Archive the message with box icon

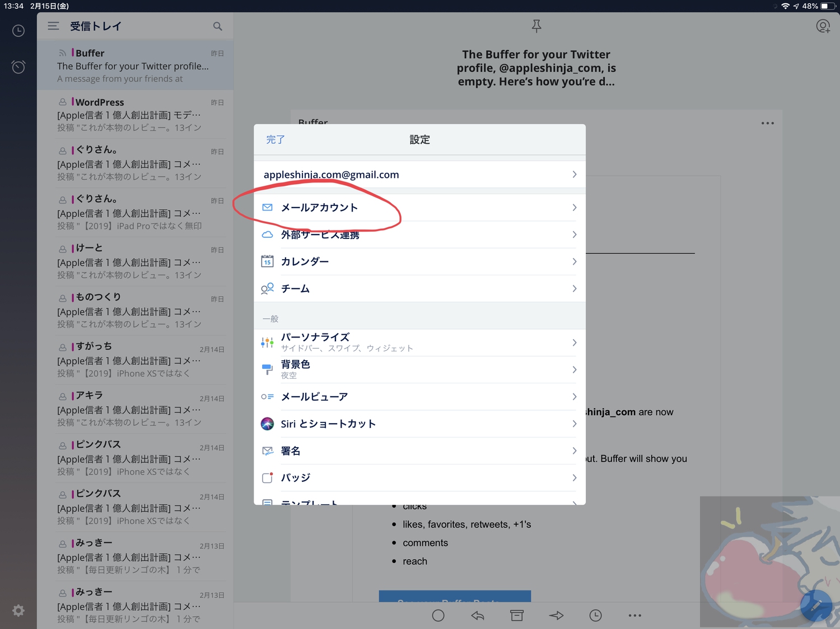pyautogui.click(x=517, y=616)
